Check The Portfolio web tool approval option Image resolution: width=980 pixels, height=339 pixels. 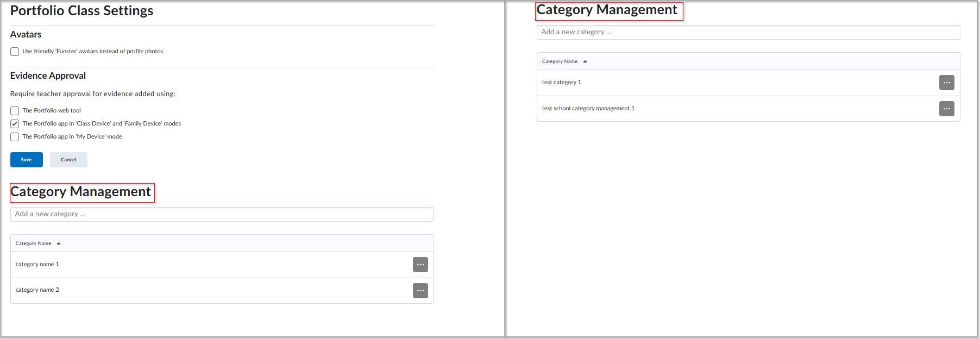pos(15,111)
